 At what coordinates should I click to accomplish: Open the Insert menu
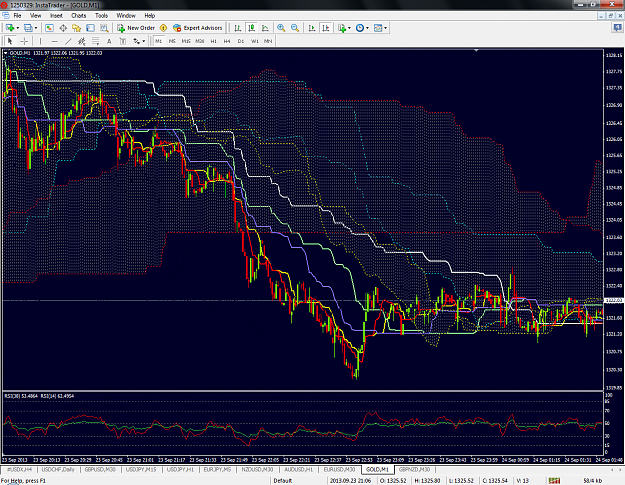[56, 16]
